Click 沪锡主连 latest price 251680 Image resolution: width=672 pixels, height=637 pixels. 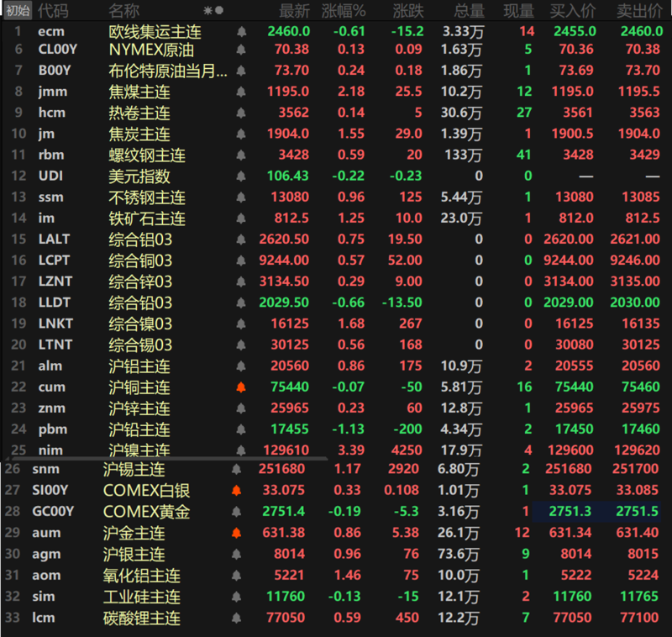click(281, 469)
